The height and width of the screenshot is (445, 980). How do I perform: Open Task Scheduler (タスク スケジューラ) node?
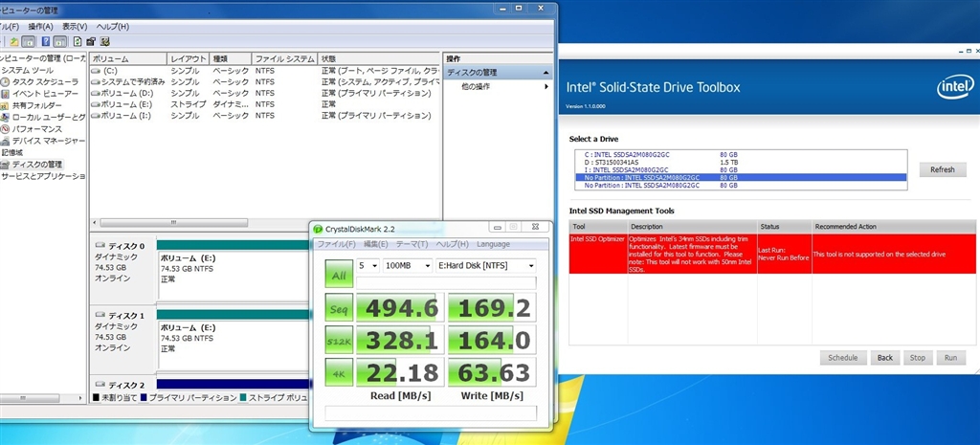pyautogui.click(x=45, y=82)
